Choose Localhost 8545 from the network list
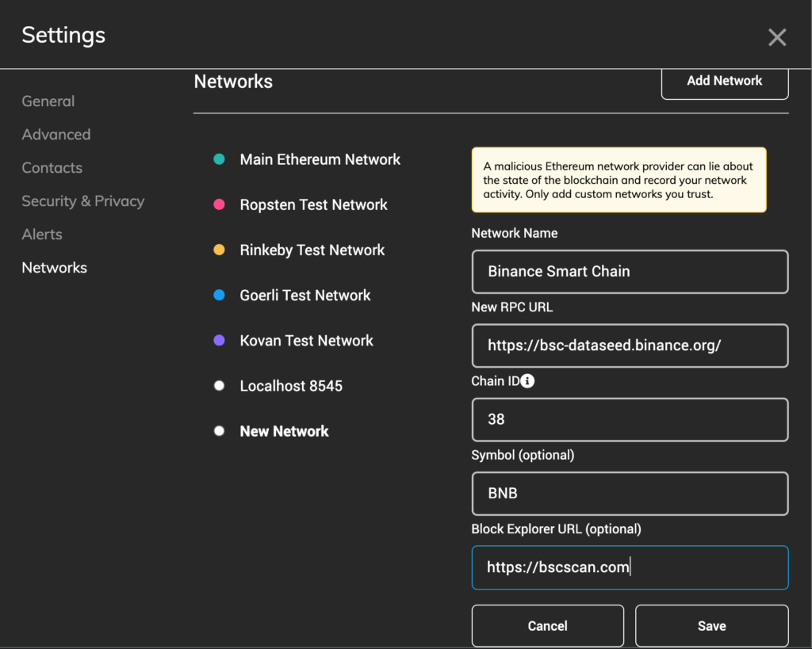Screen dimensions: 812x649 click(x=291, y=386)
